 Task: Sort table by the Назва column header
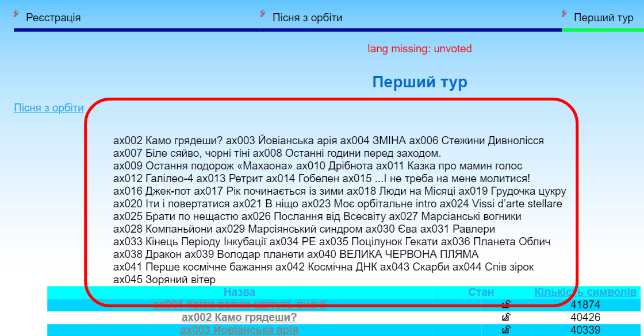tap(239, 292)
